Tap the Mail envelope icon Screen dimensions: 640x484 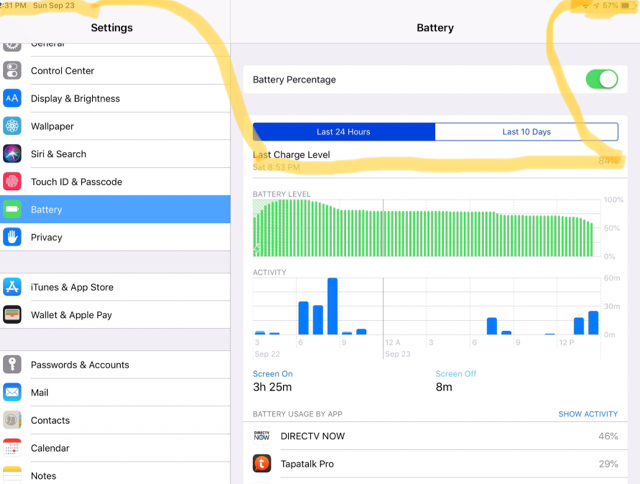(12, 392)
